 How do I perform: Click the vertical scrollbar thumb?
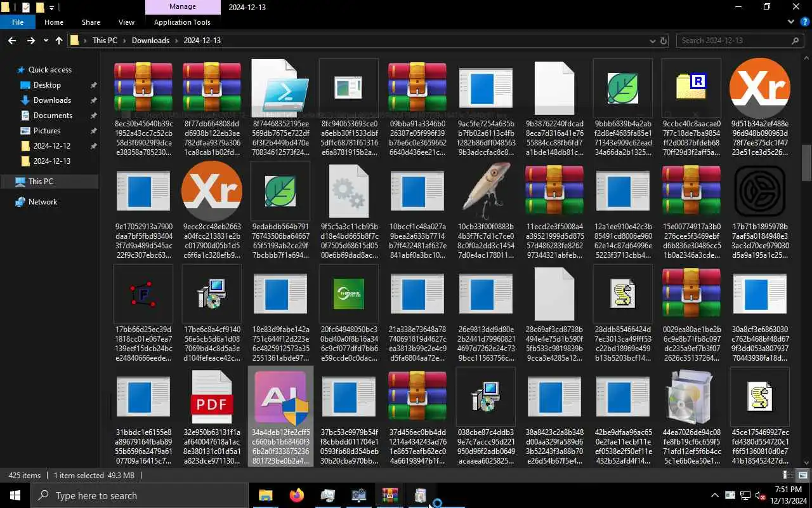point(806,163)
